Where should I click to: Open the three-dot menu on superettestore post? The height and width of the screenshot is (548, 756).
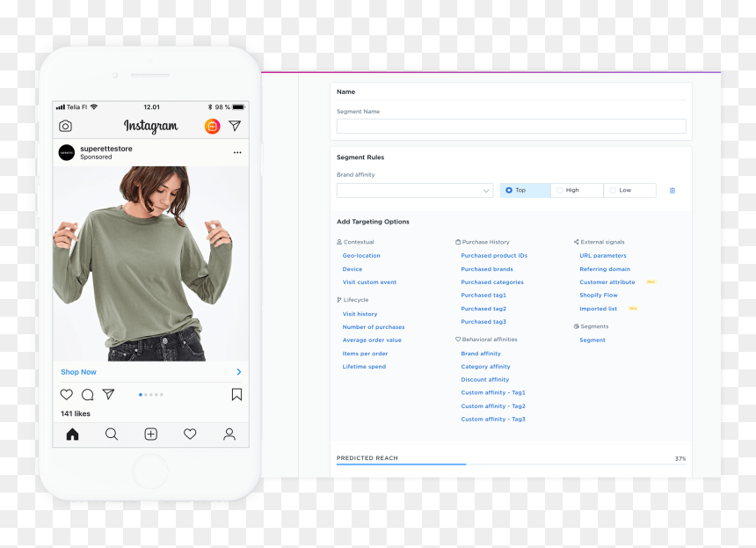[x=237, y=152]
